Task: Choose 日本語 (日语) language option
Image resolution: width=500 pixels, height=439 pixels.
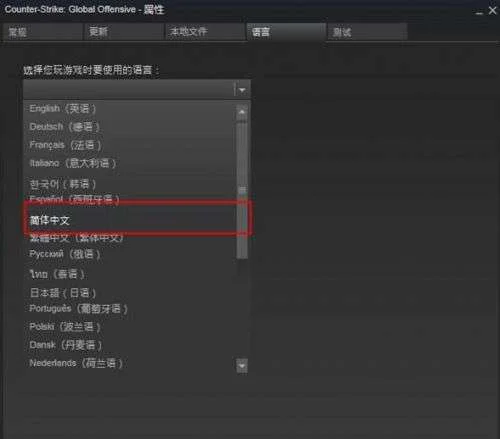Action: pyautogui.click(x=63, y=293)
